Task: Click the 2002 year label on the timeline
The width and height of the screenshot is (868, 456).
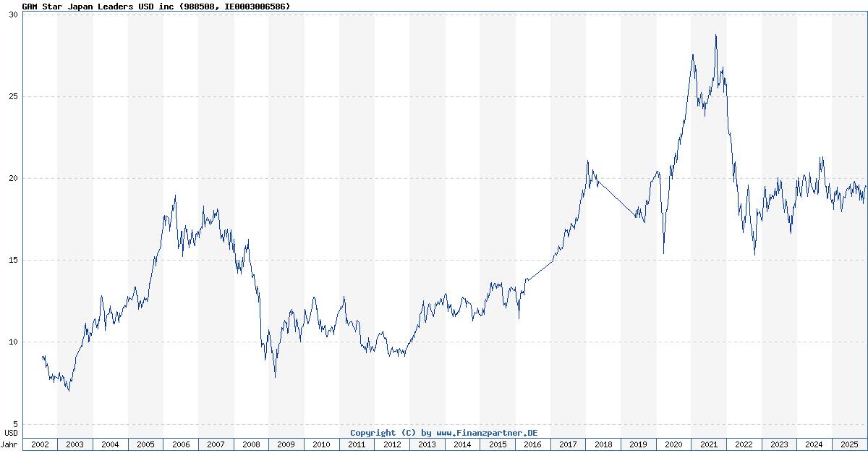Action: pyautogui.click(x=40, y=444)
